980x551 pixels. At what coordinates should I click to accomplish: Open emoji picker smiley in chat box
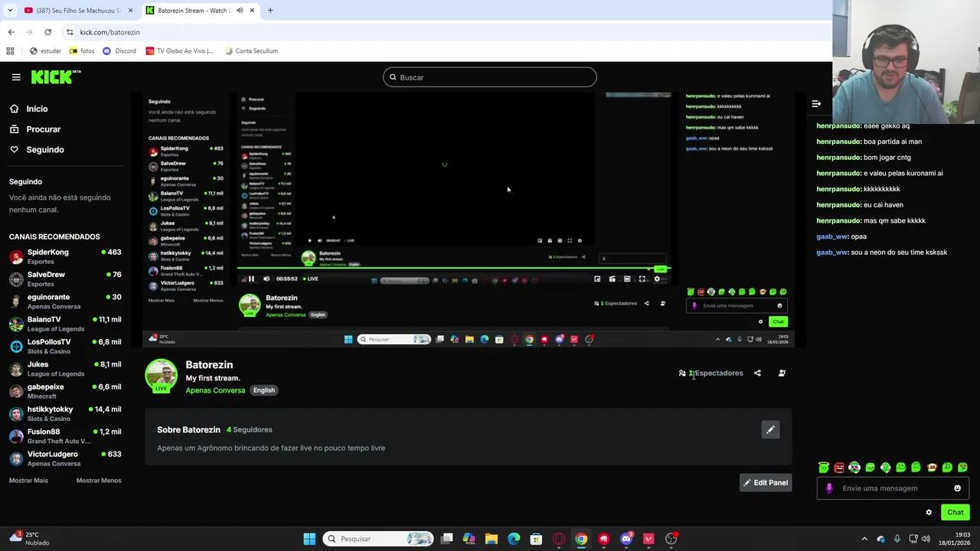pos(957,488)
